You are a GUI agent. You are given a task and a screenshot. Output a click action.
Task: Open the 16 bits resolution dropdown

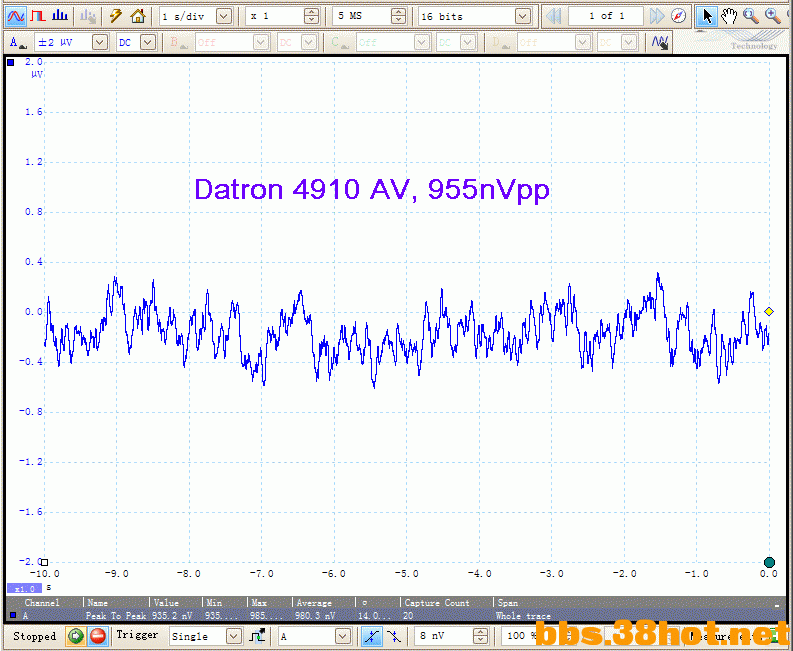tap(523, 16)
